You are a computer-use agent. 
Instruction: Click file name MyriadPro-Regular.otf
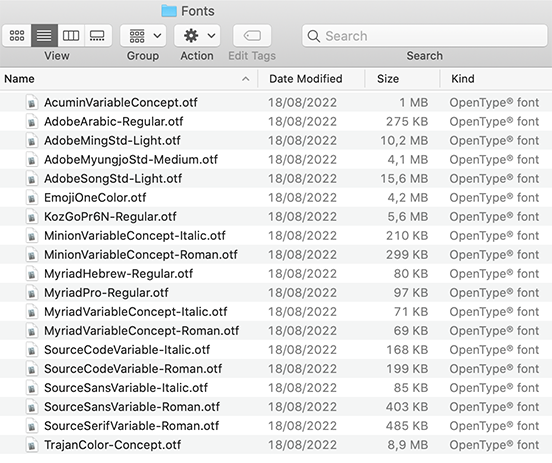pyautogui.click(x=106, y=293)
